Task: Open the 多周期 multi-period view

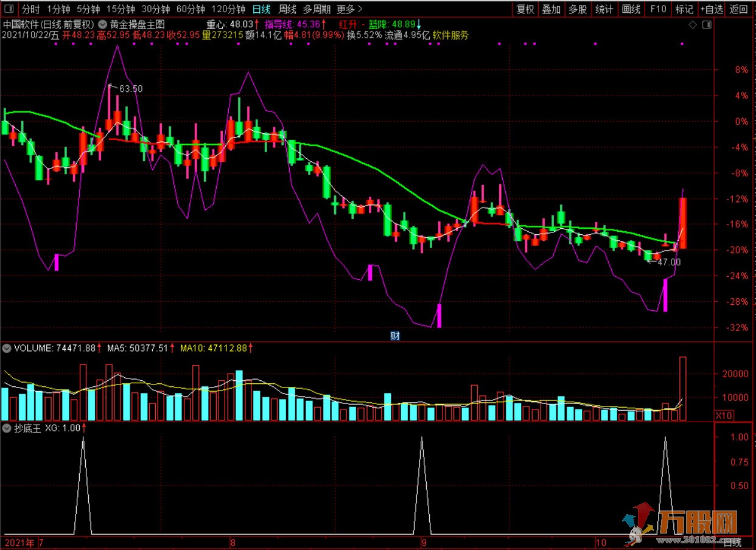Action: (317, 9)
